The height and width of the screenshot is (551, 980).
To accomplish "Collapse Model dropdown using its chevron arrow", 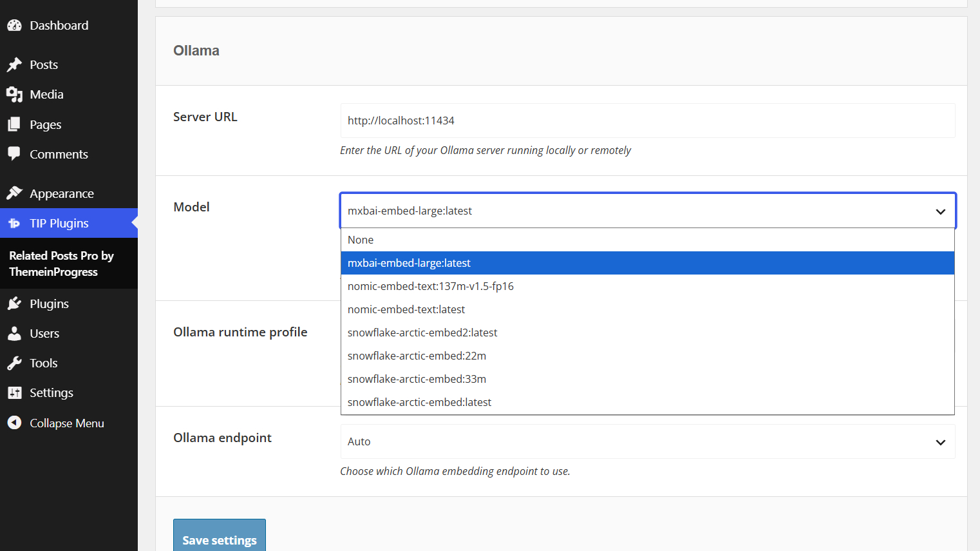I will point(941,211).
